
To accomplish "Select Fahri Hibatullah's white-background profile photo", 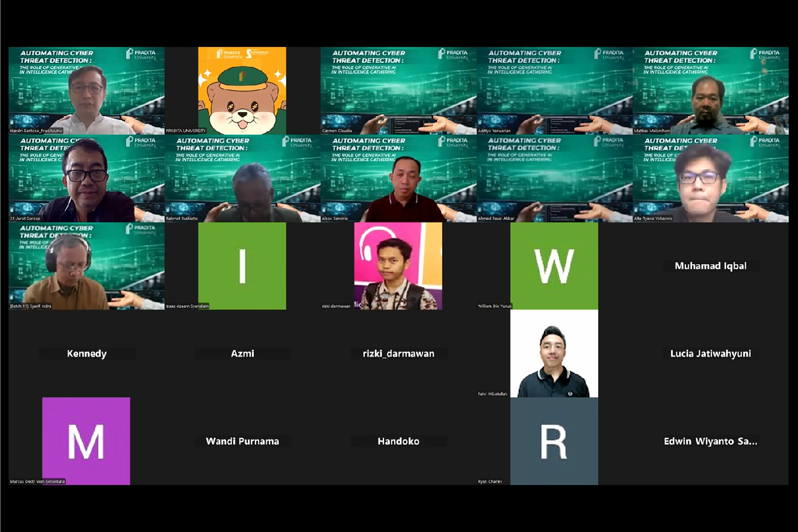I will pos(554,353).
